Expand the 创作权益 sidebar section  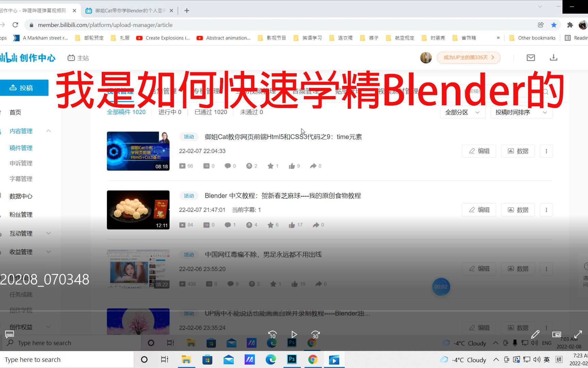tap(48, 326)
